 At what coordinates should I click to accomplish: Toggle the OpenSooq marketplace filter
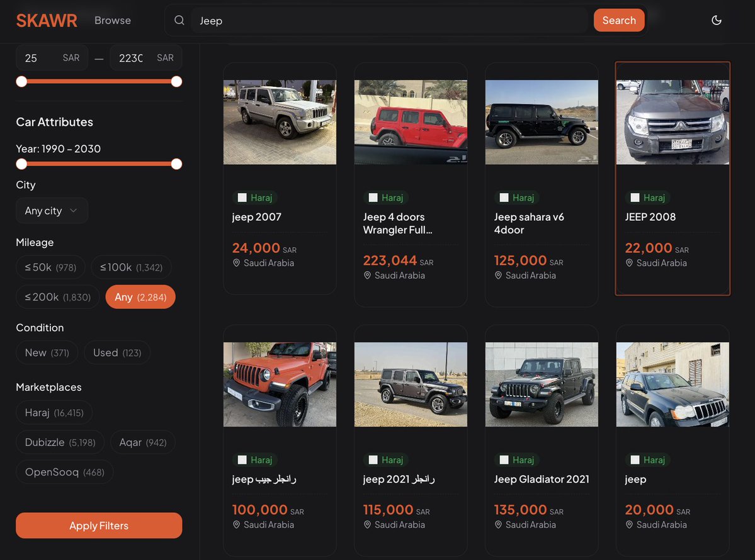click(x=64, y=473)
